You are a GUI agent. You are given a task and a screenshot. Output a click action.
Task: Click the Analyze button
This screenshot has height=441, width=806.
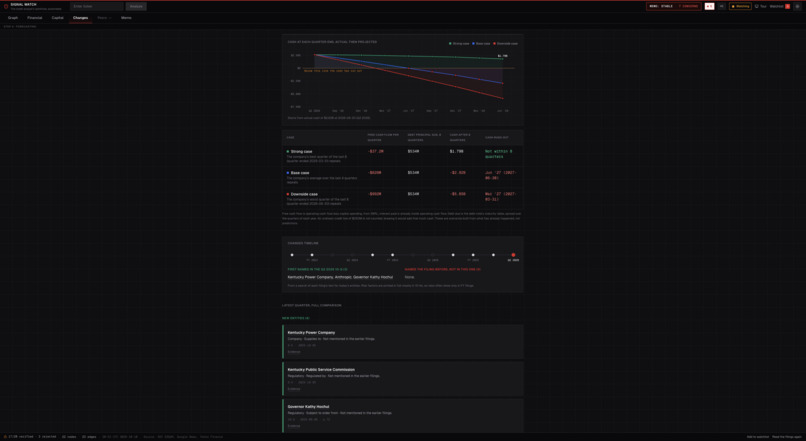(x=136, y=6)
